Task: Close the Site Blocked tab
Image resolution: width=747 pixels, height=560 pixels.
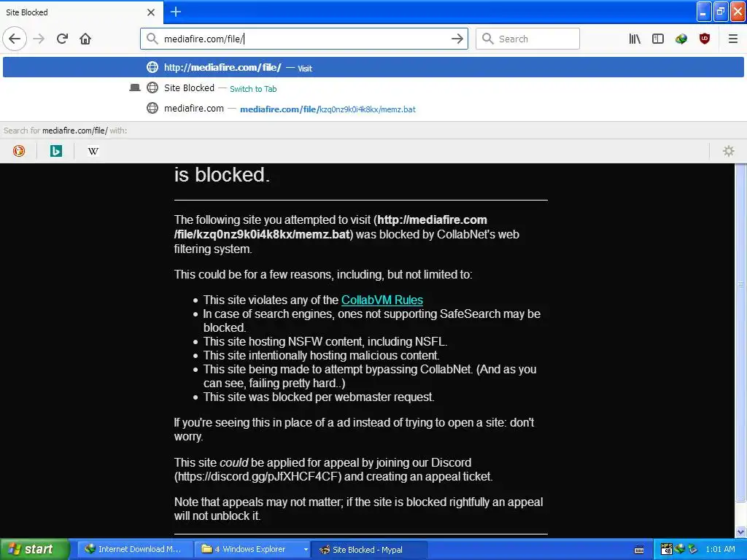Action: [x=150, y=12]
